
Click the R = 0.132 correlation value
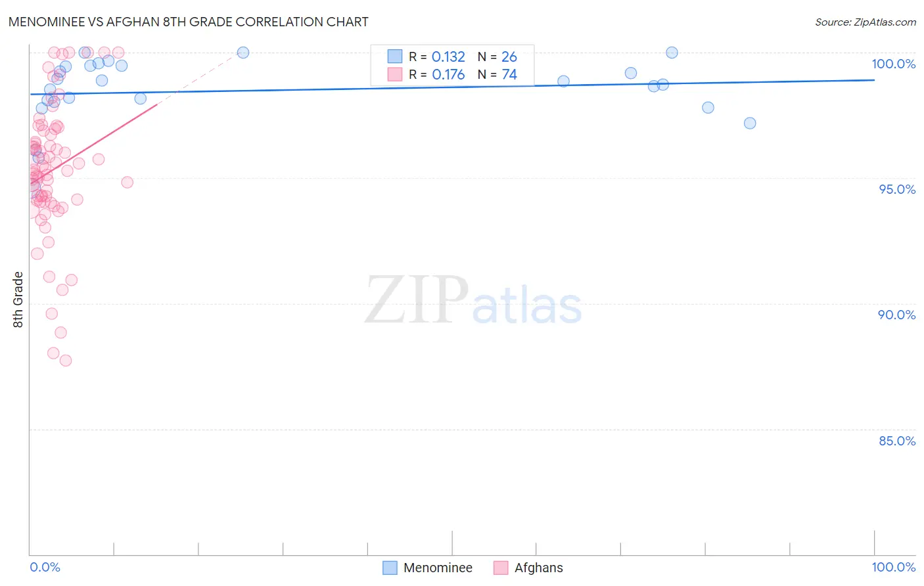pyautogui.click(x=437, y=56)
